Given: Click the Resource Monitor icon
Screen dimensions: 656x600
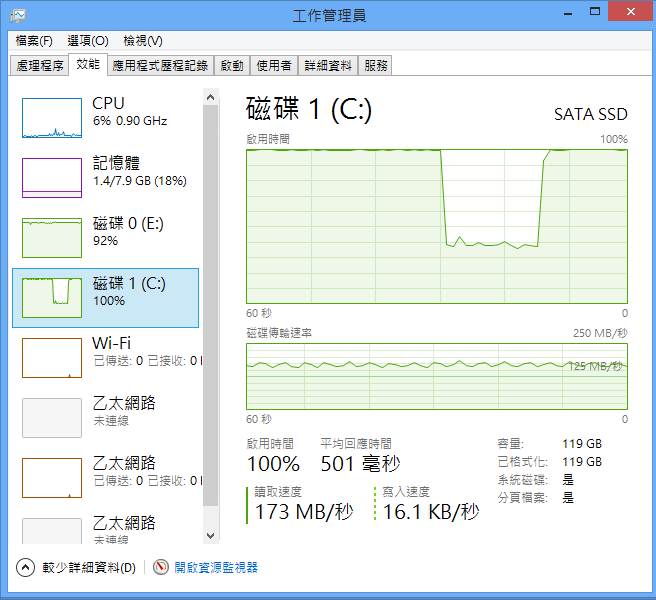Looking at the screenshot, I should click(x=161, y=567).
